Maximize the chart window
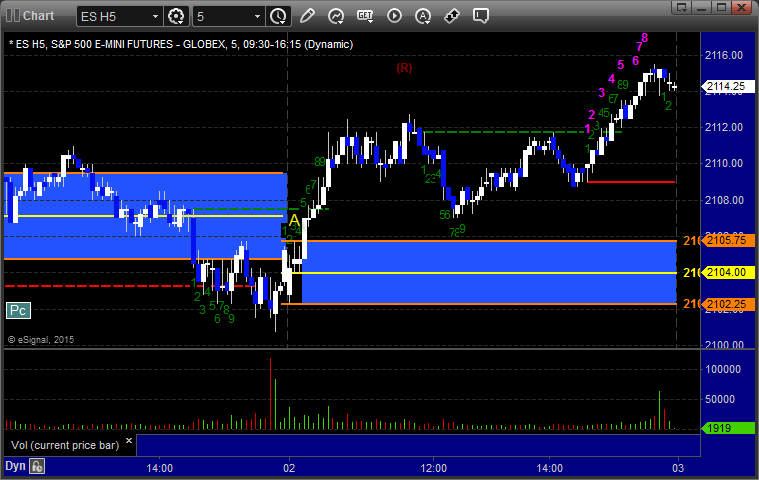The height and width of the screenshot is (480, 759). (x=721, y=7)
